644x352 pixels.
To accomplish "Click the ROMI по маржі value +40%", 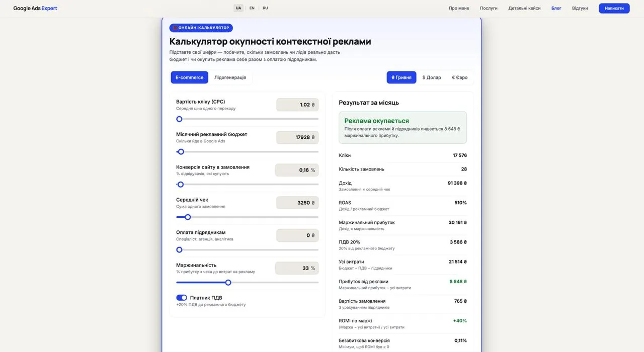I will point(460,321).
